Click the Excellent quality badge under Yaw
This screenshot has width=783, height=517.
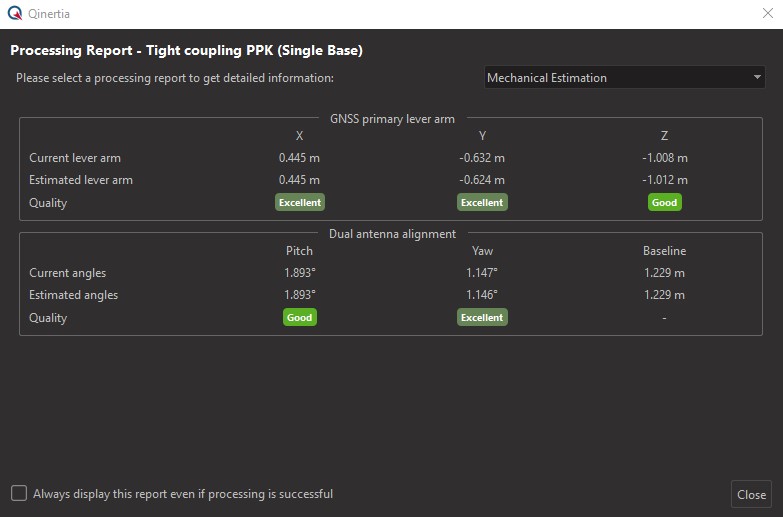pyautogui.click(x=482, y=317)
